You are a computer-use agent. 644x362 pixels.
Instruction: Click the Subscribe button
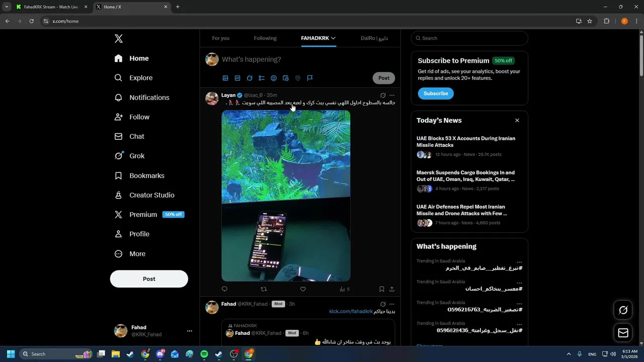(436, 94)
